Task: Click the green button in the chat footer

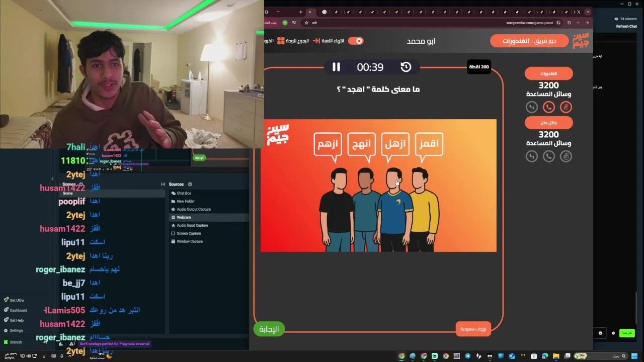Action: [627, 333]
